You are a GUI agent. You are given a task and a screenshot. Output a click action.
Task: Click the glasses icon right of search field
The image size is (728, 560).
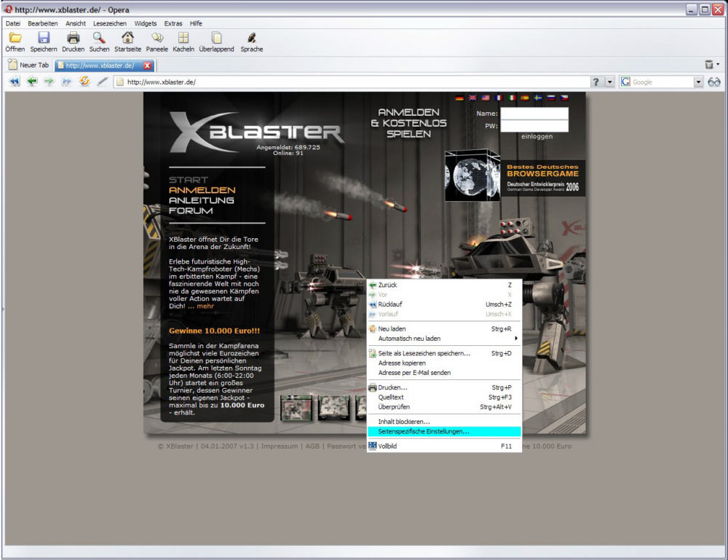[x=714, y=82]
